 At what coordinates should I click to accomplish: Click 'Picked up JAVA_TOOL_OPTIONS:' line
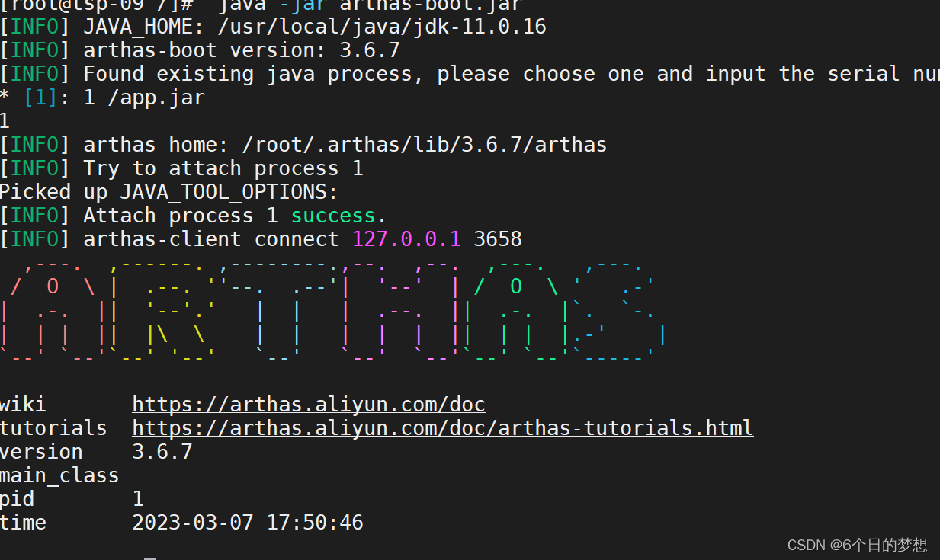168,193
